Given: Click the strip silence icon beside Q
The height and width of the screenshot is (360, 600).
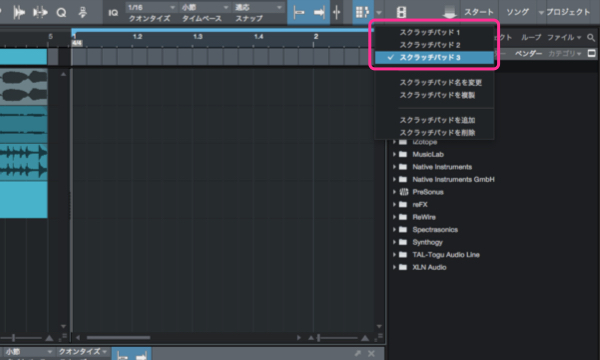Looking at the screenshot, I should click(x=82, y=13).
